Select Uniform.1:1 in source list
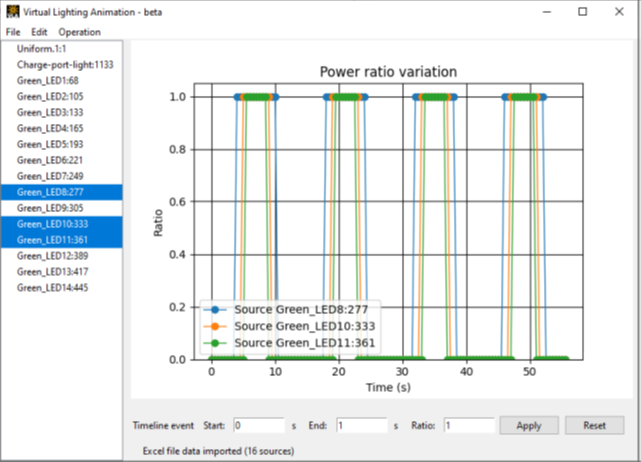This screenshot has height=462, width=641. (62, 49)
